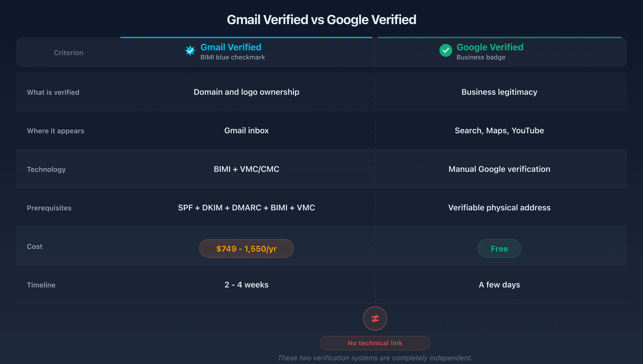
Task: Select the 'Technology' row label
Action: (x=46, y=169)
